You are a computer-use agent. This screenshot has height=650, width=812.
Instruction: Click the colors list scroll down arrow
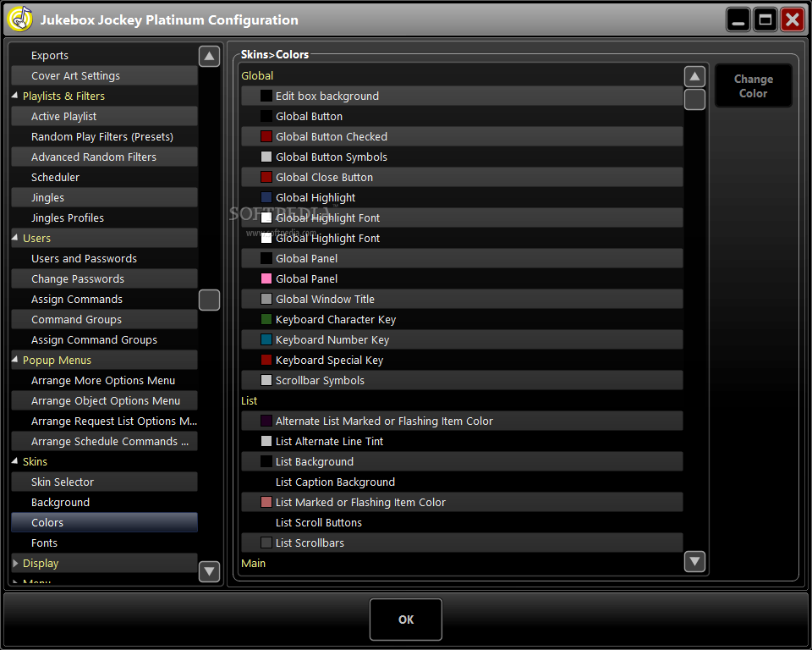tap(694, 561)
